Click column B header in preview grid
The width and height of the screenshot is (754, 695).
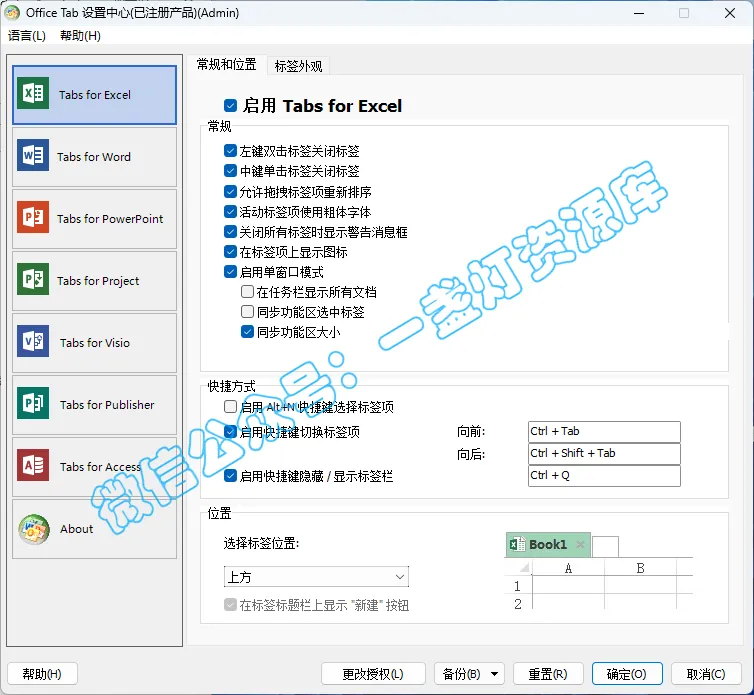coord(641,568)
